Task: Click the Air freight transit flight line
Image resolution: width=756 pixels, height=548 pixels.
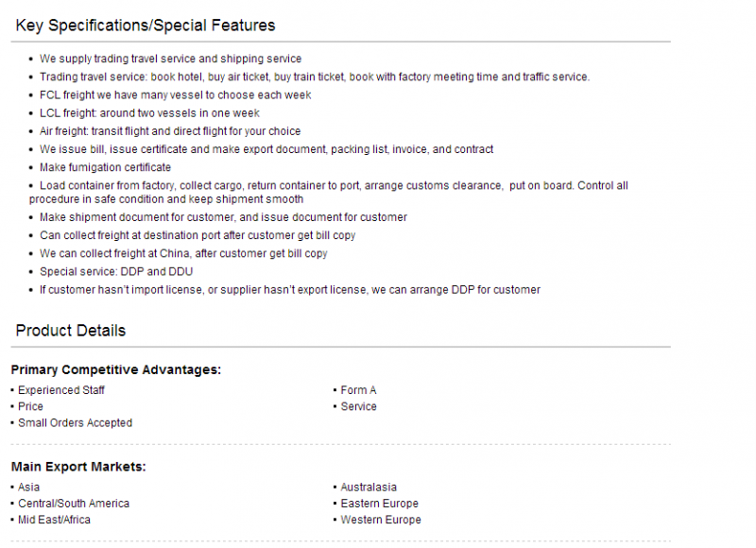Action: (x=170, y=131)
